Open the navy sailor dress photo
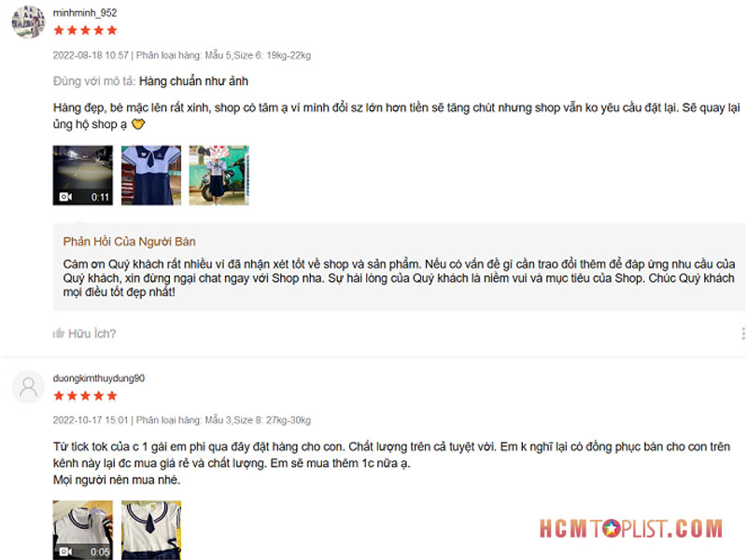Screen dimensions: 747x560 tap(151, 175)
